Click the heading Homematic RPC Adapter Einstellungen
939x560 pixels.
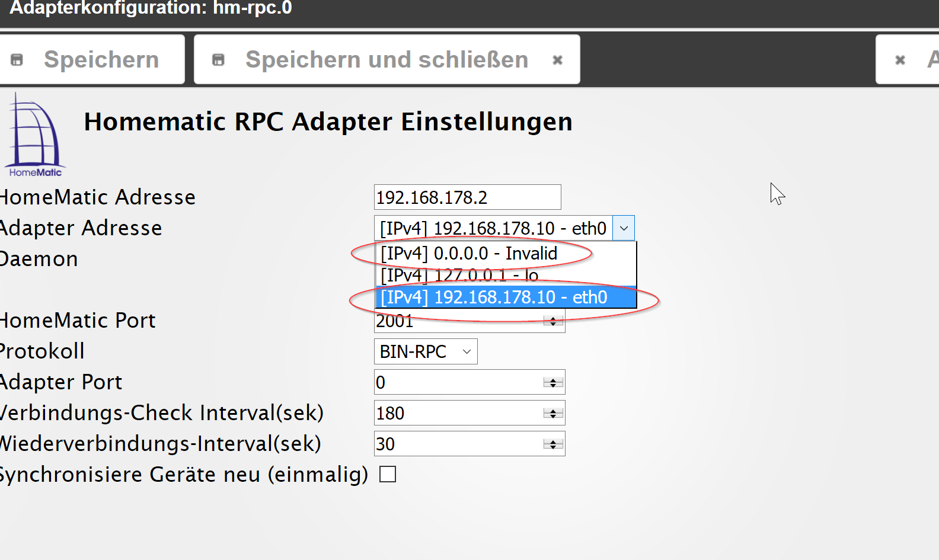click(x=328, y=121)
